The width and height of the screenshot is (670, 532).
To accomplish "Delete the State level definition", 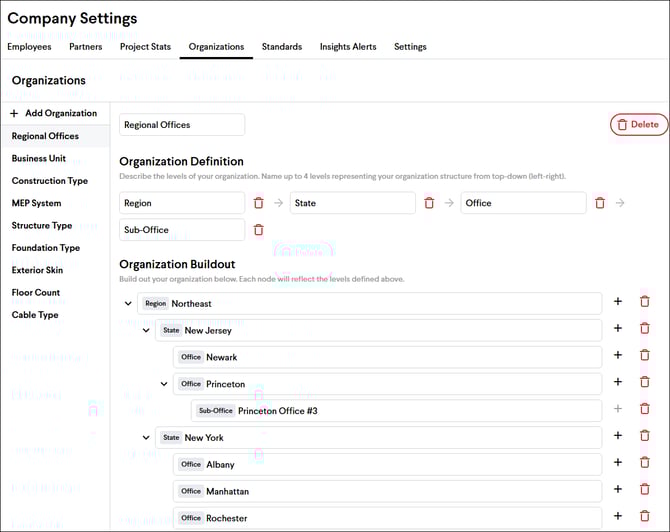I will click(x=429, y=203).
